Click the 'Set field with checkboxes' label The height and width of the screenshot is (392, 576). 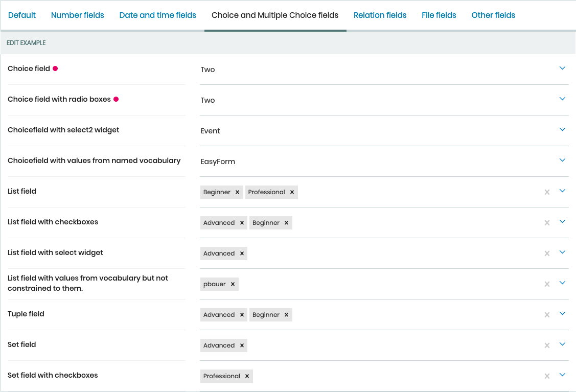[x=53, y=375]
